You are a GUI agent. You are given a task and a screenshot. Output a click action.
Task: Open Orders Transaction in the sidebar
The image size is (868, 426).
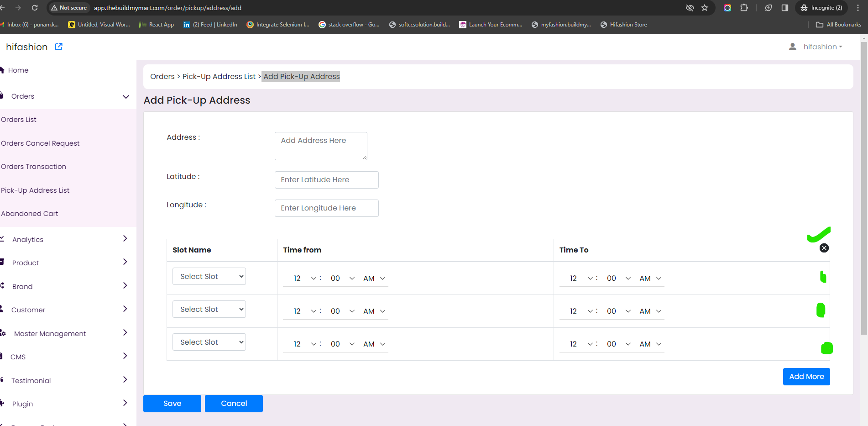click(33, 167)
